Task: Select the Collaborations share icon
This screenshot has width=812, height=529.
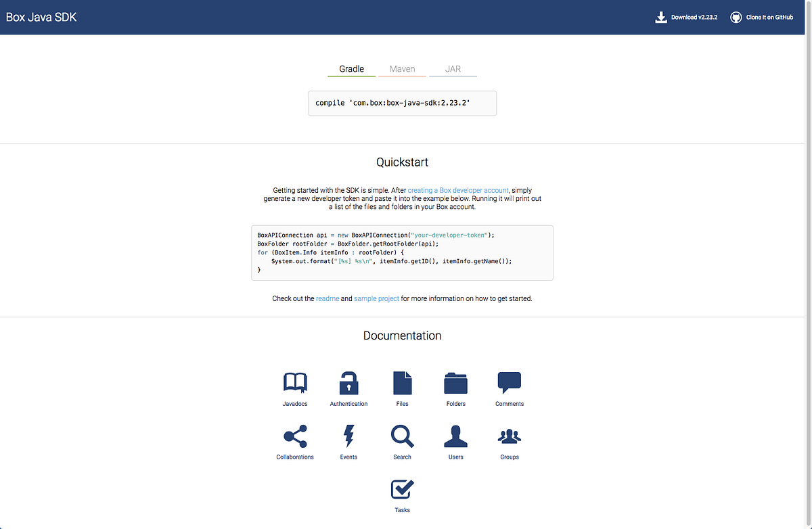Action: click(295, 436)
